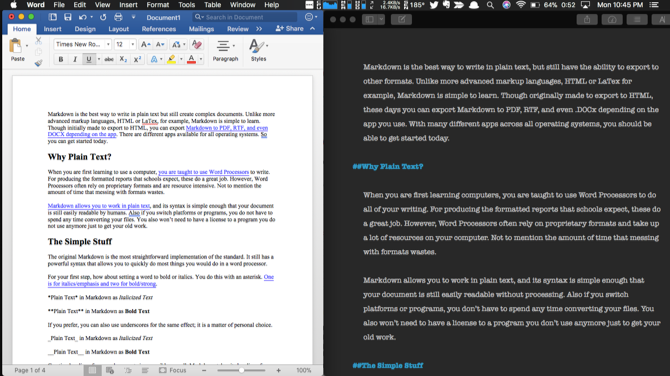670x376 pixels.
Task: Zoom in with plus button in status bar
Action: [279, 370]
